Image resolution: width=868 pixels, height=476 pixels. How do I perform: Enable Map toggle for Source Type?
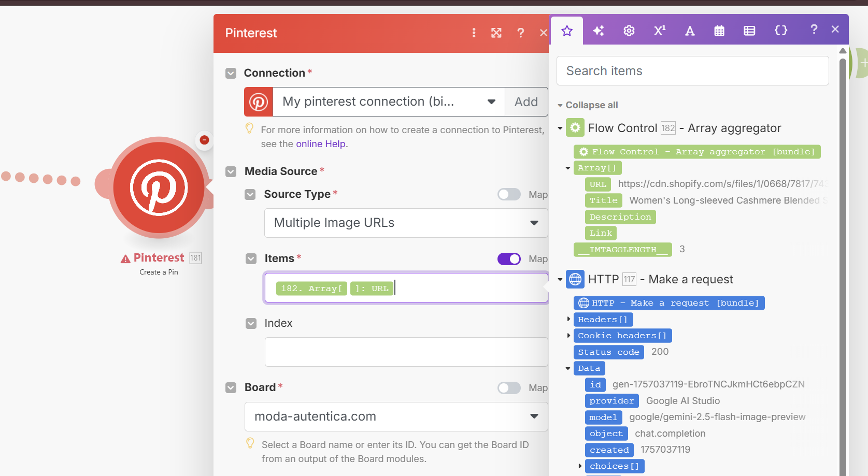click(x=509, y=194)
